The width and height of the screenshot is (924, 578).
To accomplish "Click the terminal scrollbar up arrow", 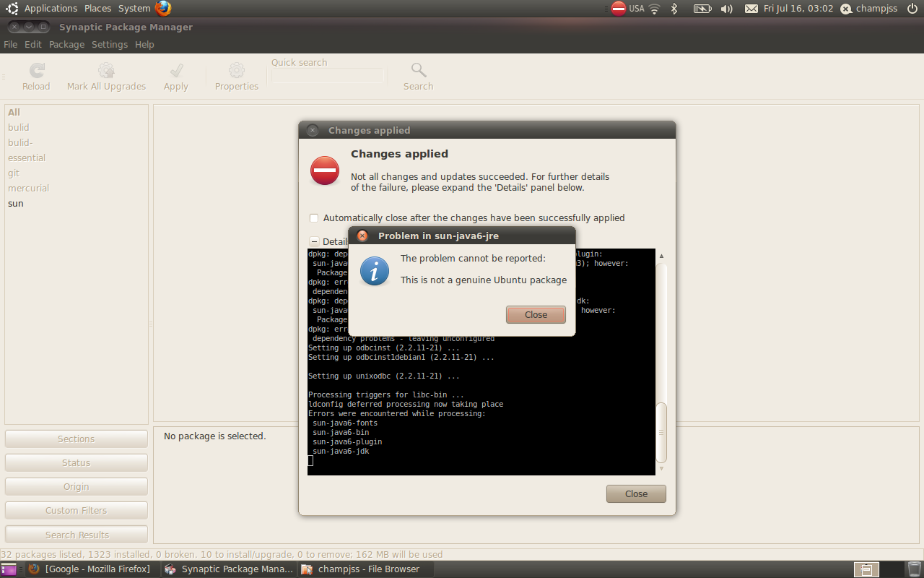I will [661, 256].
